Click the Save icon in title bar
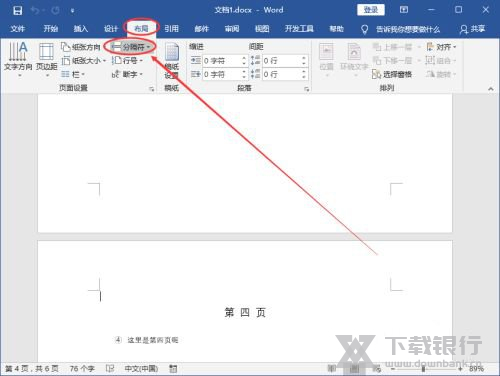Screen dimensions: 500x376 pyautogui.click(x=17, y=11)
